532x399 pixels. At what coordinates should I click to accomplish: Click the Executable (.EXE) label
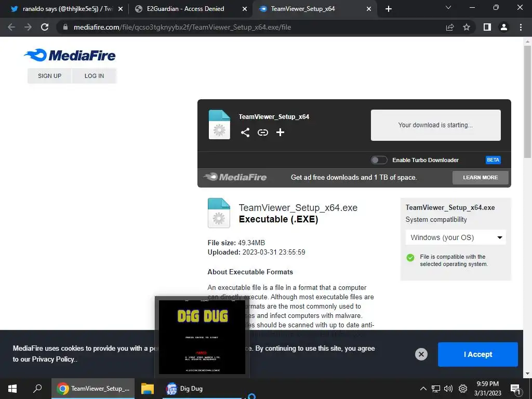point(278,220)
